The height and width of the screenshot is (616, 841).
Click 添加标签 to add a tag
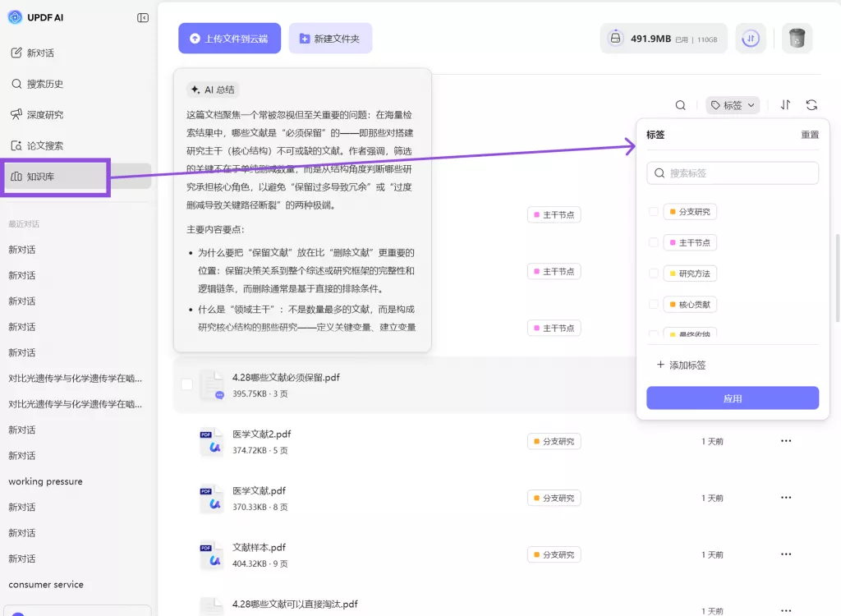coord(681,365)
